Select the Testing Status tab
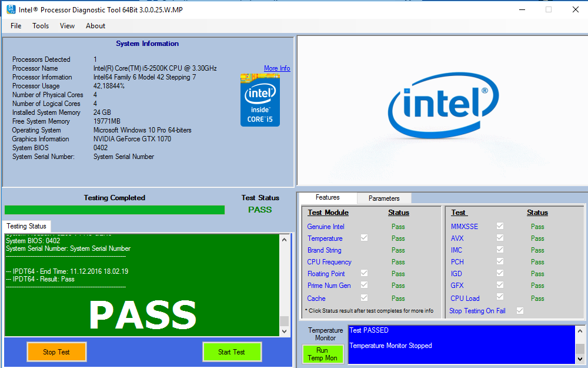This screenshot has width=588, height=368. (x=26, y=226)
